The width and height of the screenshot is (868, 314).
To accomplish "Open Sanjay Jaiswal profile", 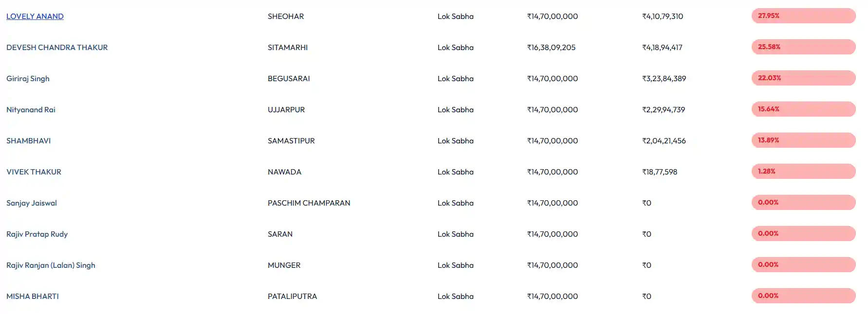I will (x=32, y=203).
